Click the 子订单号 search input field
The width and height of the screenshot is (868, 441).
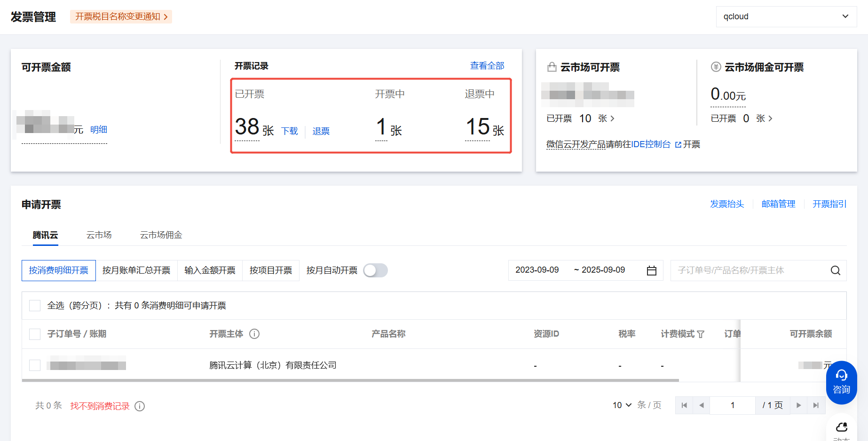750,270
